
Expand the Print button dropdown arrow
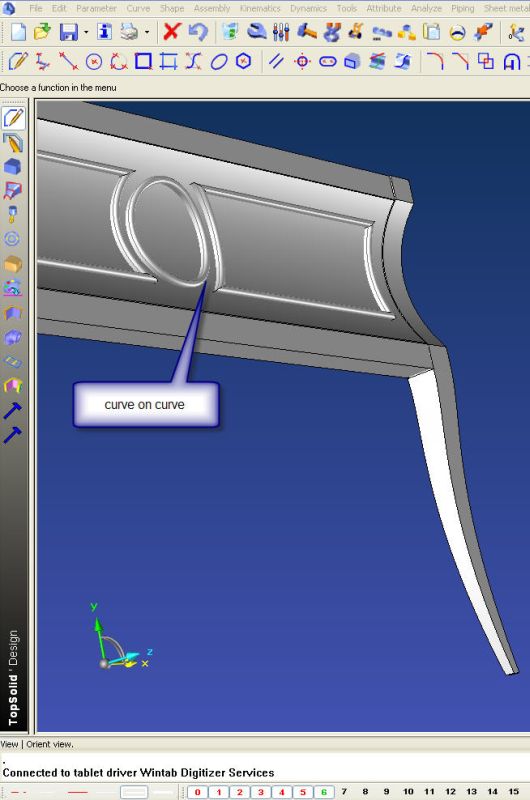tap(147, 32)
